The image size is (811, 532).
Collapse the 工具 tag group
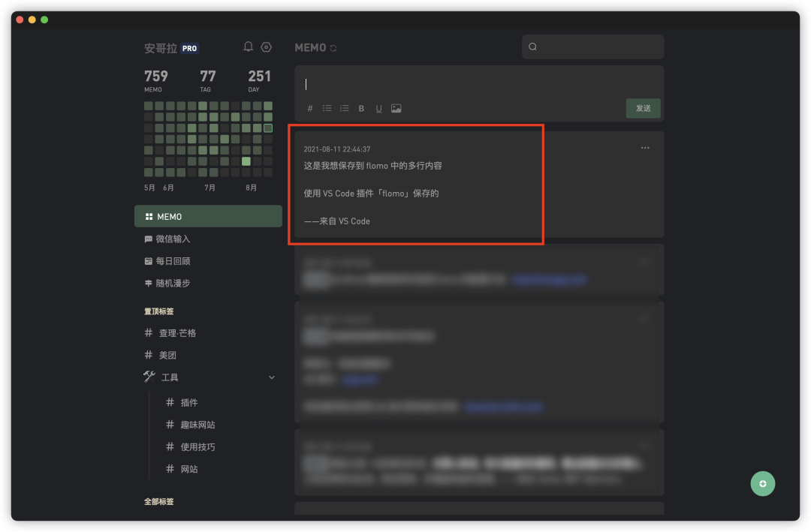(271, 377)
